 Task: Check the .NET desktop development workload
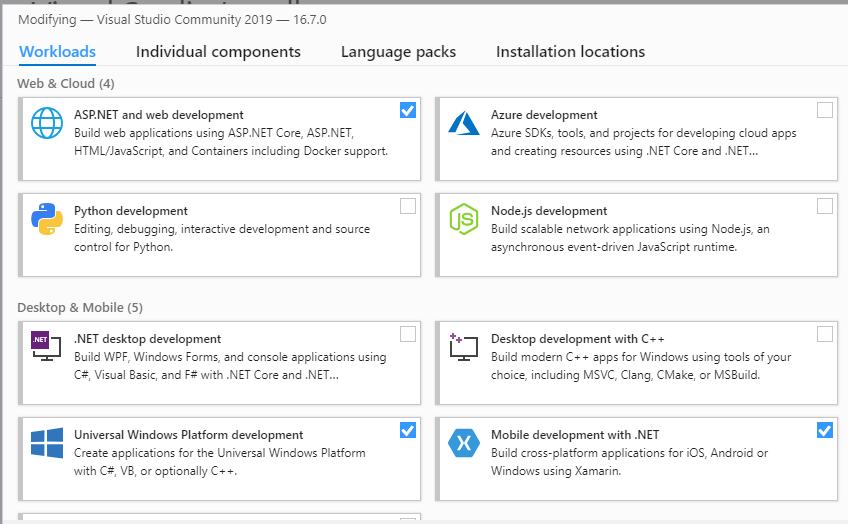408,334
